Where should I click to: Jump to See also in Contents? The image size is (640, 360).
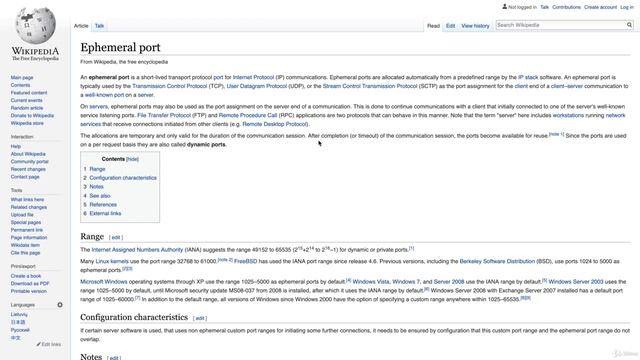pos(100,196)
